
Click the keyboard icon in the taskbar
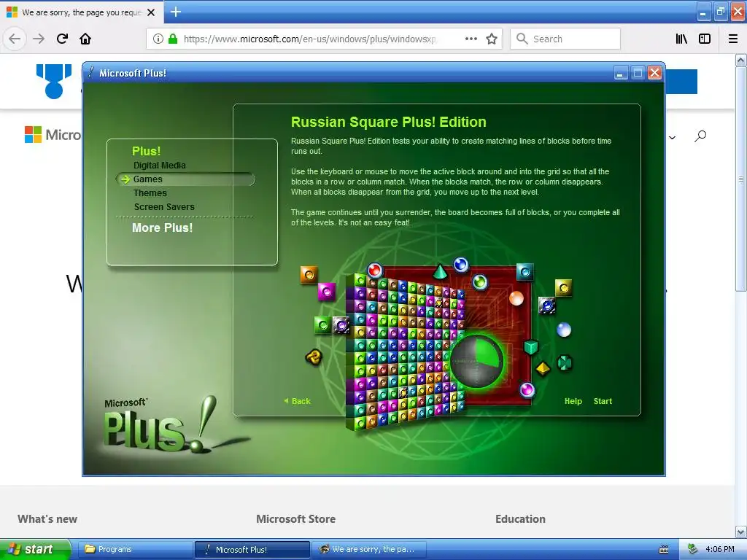664,550
